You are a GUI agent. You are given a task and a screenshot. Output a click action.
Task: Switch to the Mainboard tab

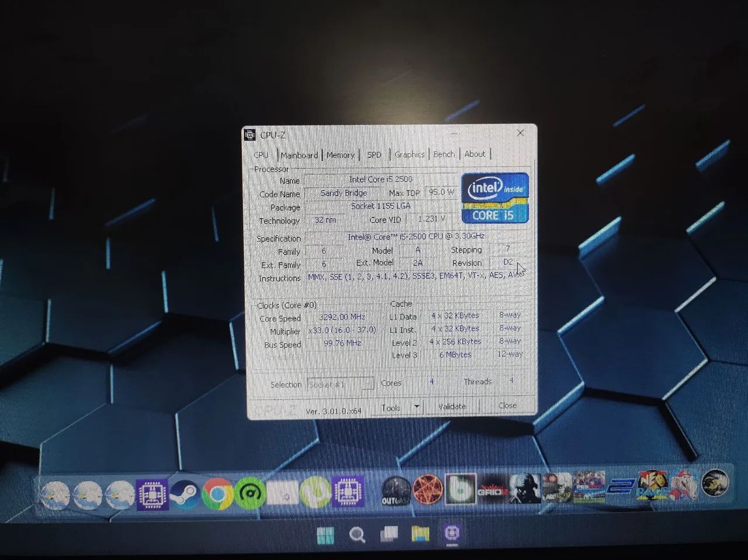coord(299,155)
